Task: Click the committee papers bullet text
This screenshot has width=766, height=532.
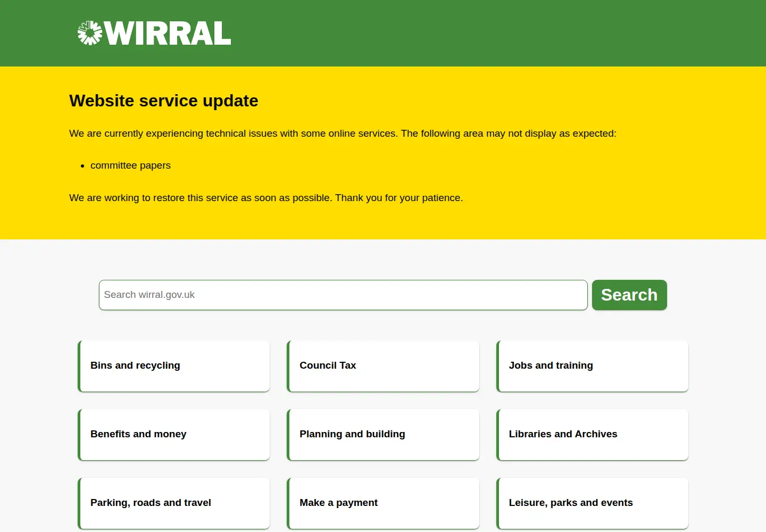Action: pyautogui.click(x=130, y=165)
